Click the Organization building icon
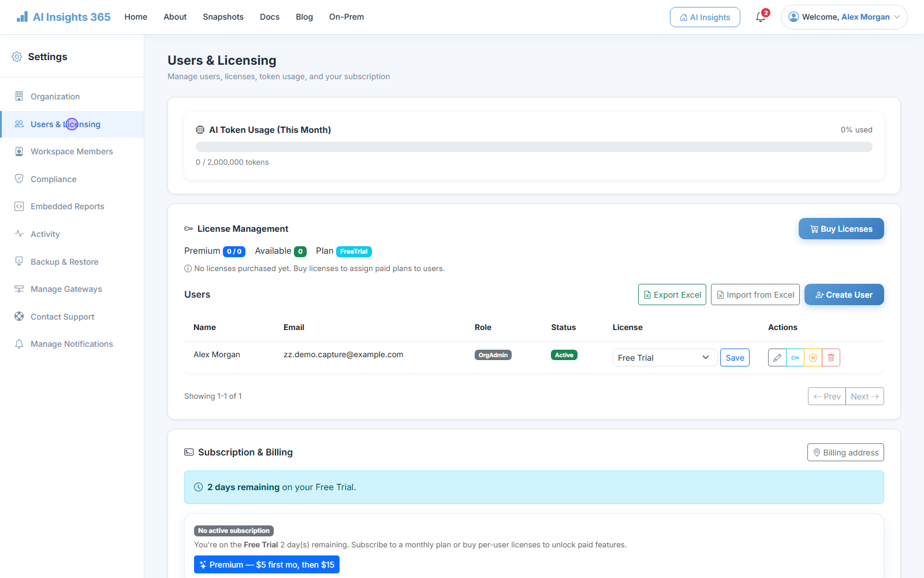Screen dimensions: 924x578 coord(19,96)
